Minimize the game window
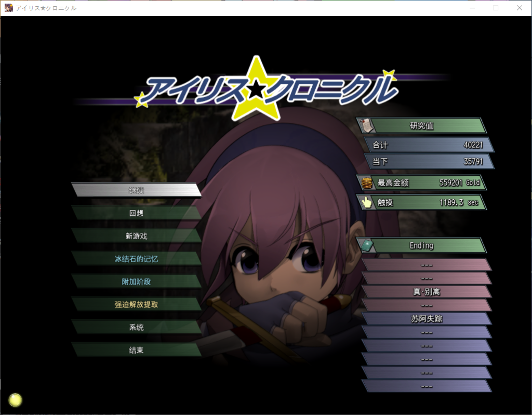 (472, 8)
